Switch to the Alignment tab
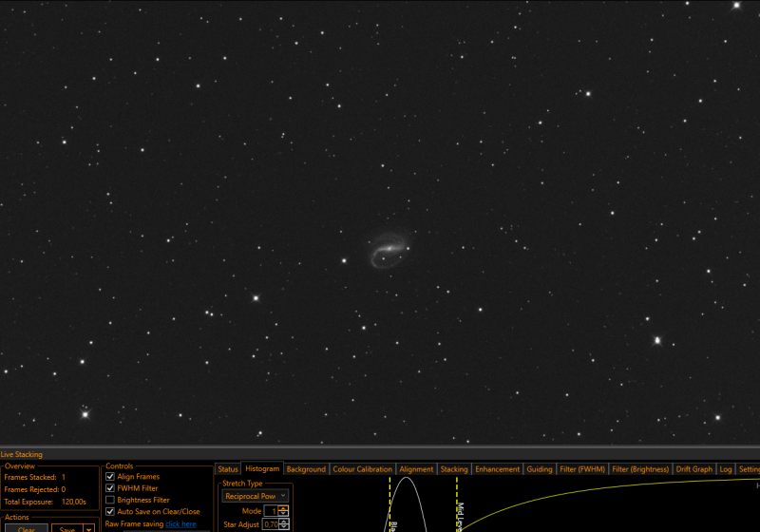The width and height of the screenshot is (760, 532). coord(416,469)
